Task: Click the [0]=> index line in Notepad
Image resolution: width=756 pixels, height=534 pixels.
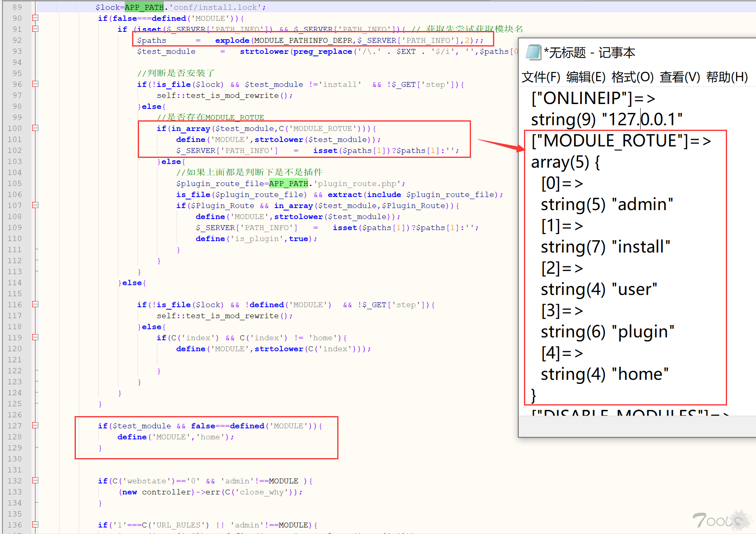Action: pyautogui.click(x=562, y=183)
